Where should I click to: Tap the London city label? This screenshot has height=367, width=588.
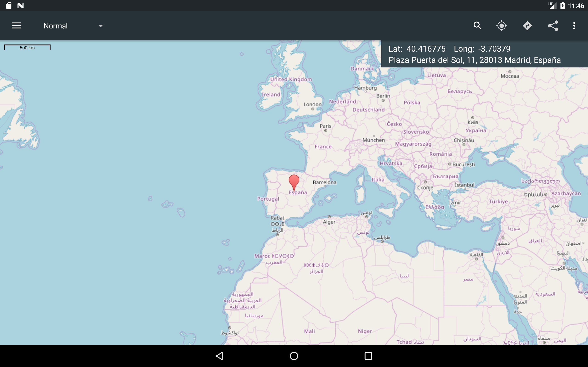312,104
